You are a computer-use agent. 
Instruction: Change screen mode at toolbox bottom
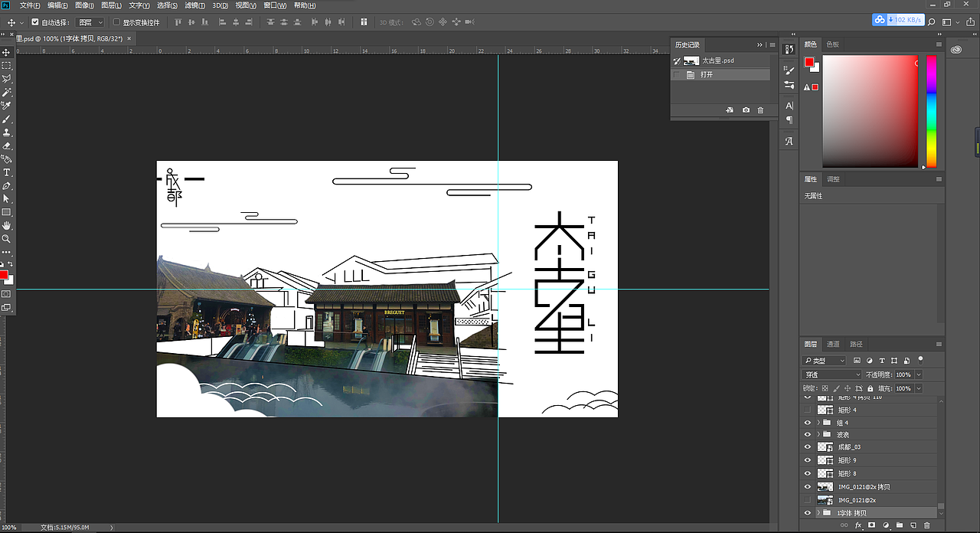point(7,307)
